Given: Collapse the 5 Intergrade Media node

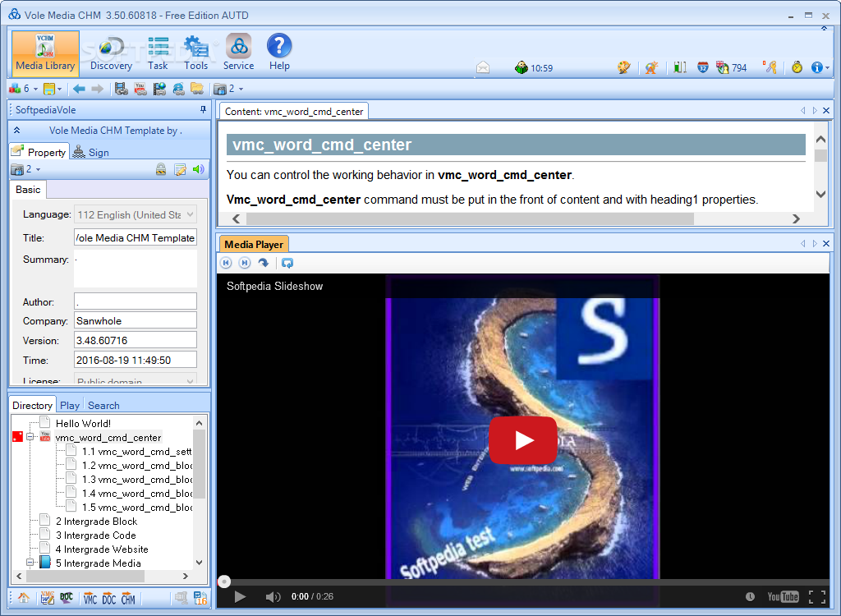Looking at the screenshot, I should [x=30, y=563].
